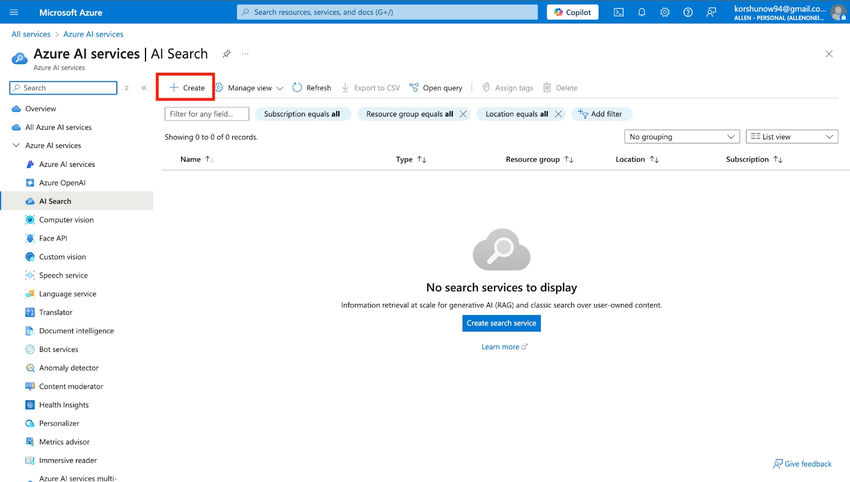The image size is (850, 482).
Task: Remove the Location equals all filter
Action: 558,114
